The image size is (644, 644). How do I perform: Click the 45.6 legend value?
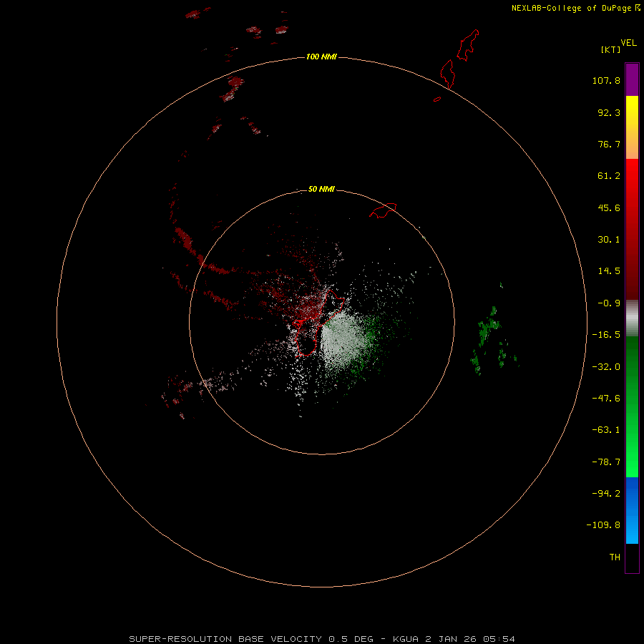(x=609, y=208)
